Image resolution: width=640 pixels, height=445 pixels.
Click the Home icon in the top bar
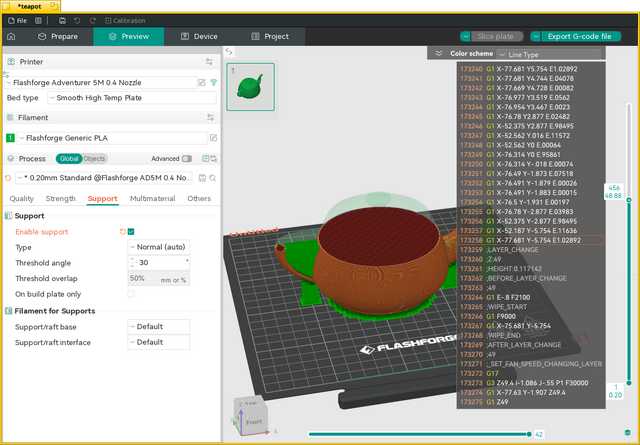pyautogui.click(x=11, y=36)
